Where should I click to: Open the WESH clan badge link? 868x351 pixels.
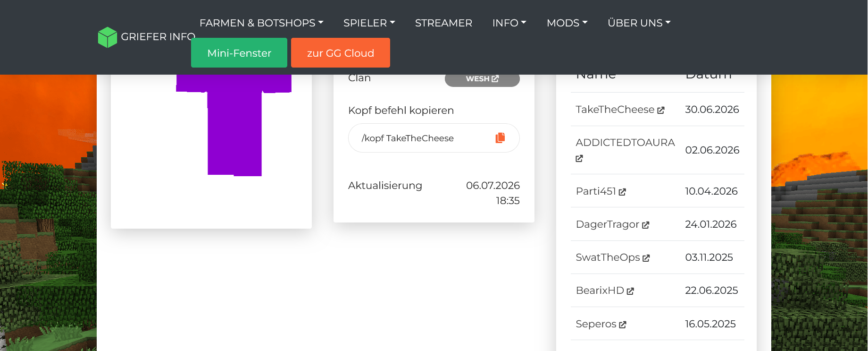point(482,79)
